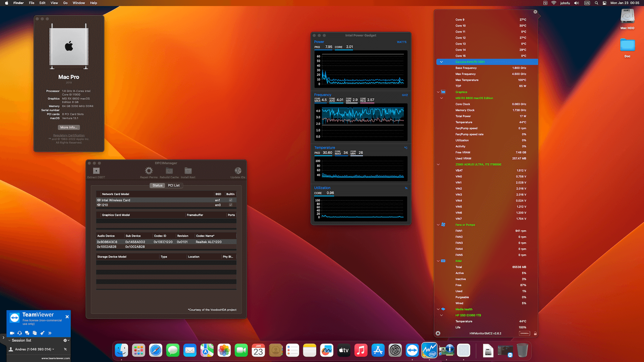Open Calendar showing 23 in Dock

pos(258,351)
